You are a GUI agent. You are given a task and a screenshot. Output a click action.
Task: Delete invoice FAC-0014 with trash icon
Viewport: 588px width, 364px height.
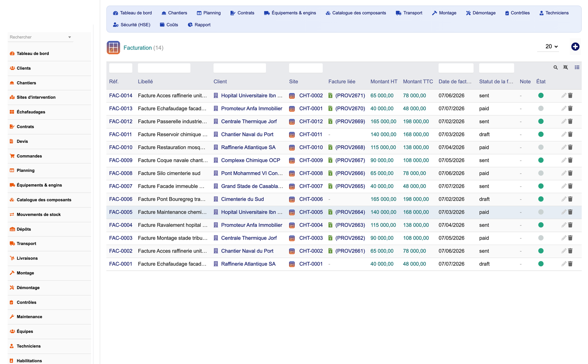[570, 95]
